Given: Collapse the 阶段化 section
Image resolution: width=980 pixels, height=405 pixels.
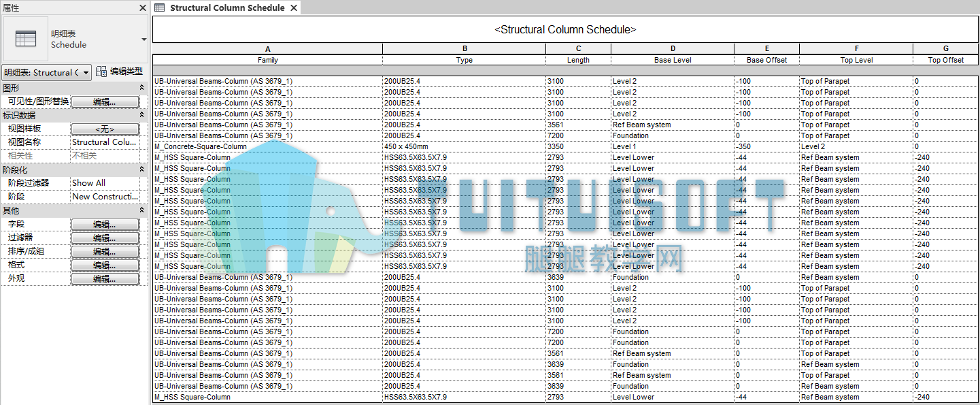Looking at the screenshot, I should 141,169.
